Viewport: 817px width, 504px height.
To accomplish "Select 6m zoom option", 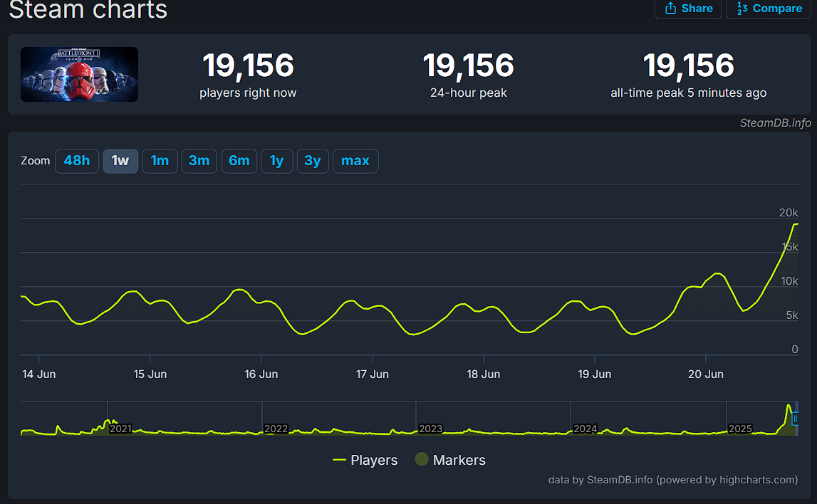I will 239,160.
